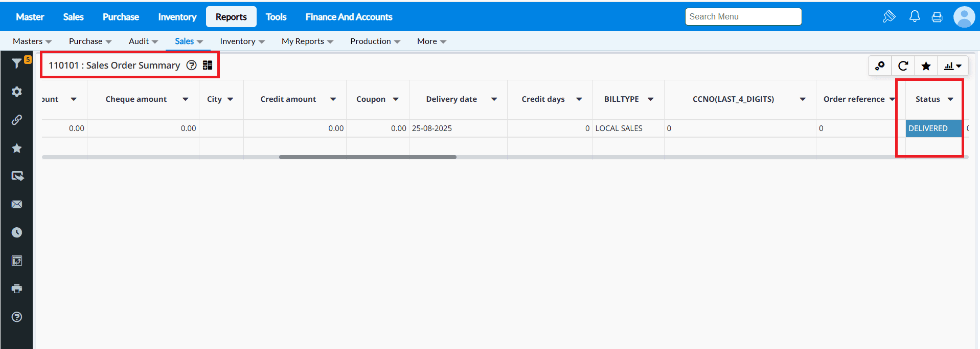The image size is (980, 349).
Task: Open the Purchase main menu in top bar
Action: click(121, 17)
